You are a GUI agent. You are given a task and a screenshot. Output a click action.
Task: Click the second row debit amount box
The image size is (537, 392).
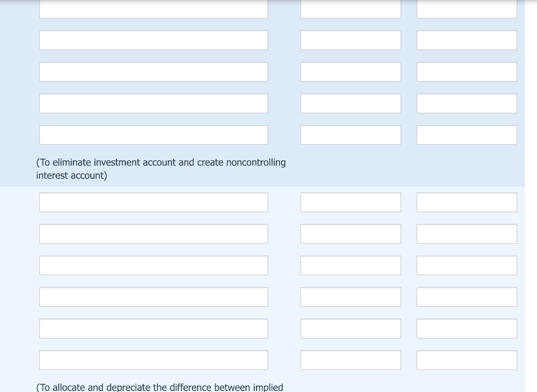pos(350,40)
